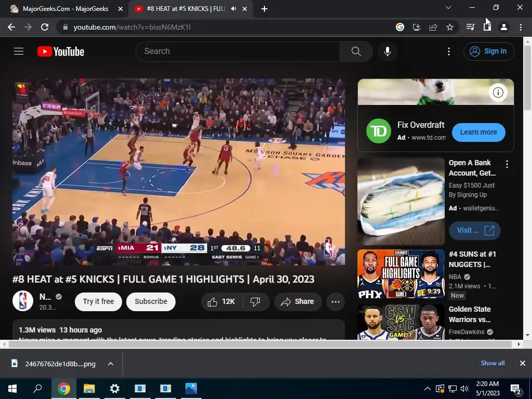Image resolution: width=532 pixels, height=399 pixels.
Task: Click the horizontal page scrollbar
Action: [260, 344]
